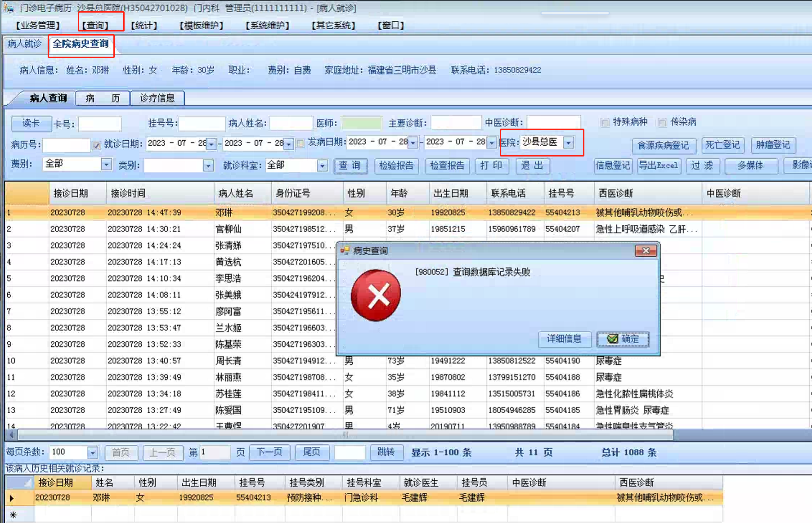Open the 医院 dropdown showing 沙县总医

pyautogui.click(x=569, y=143)
